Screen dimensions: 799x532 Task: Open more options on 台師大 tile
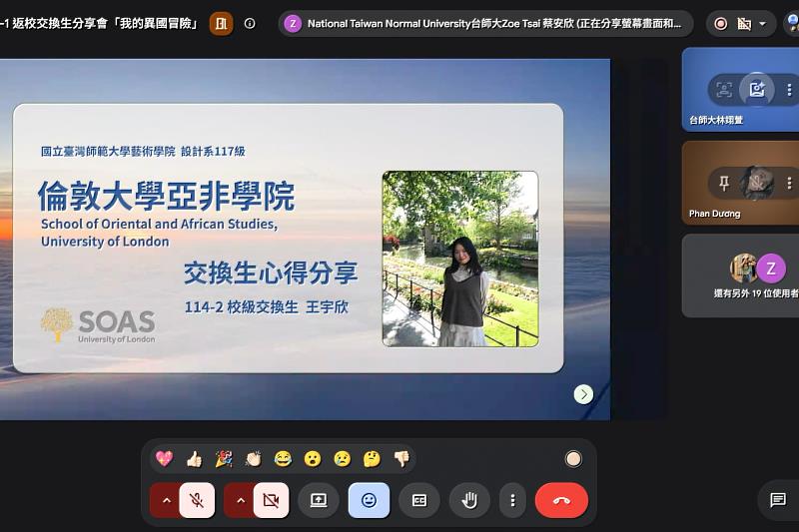pyautogui.click(x=789, y=90)
